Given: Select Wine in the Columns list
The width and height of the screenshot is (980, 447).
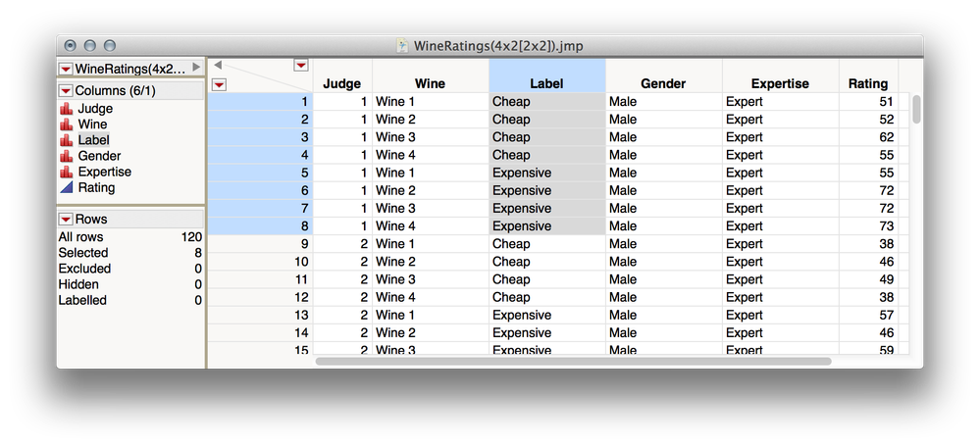Looking at the screenshot, I should tap(92, 124).
